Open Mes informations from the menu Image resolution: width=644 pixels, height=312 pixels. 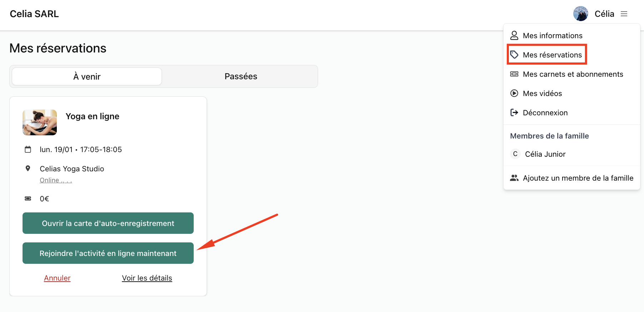click(x=553, y=35)
